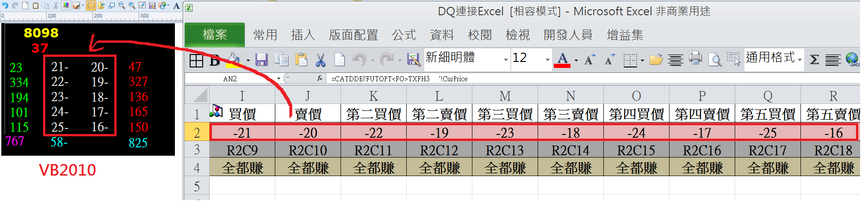This screenshot has width=868, height=201.
Task: Apply the yellow fill color bucket
Action: coord(234,60)
